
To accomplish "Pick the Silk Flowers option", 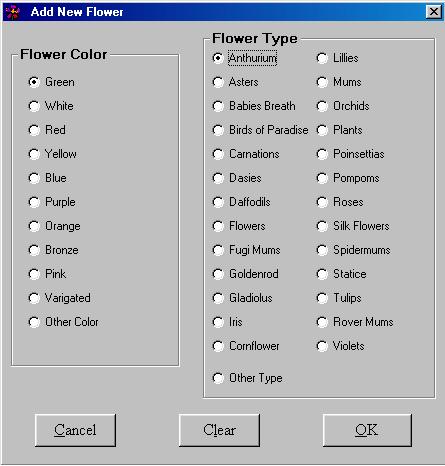I will tap(353, 226).
